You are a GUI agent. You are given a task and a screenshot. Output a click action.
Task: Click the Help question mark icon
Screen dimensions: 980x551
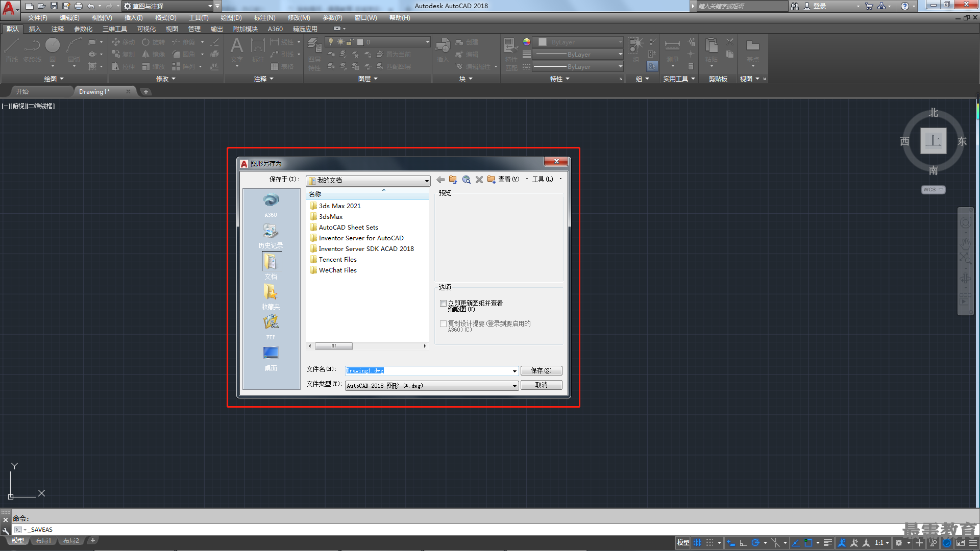[905, 6]
